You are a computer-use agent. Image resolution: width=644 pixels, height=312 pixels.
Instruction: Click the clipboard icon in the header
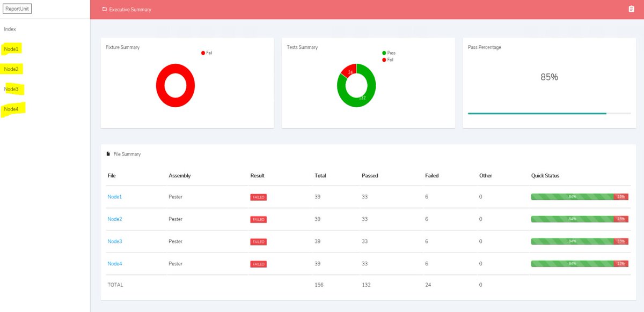631,9
